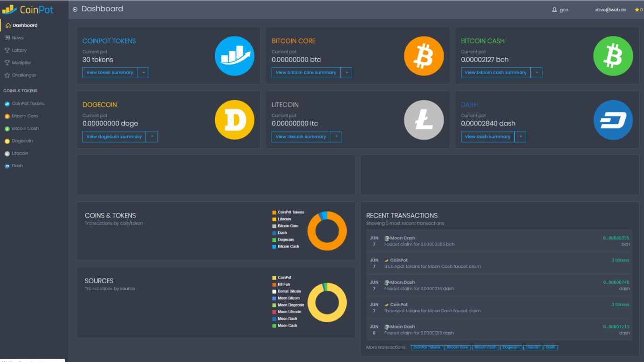Expand the View dash summary dropdown arrow
Screen dimensions: 644x362
(520, 137)
